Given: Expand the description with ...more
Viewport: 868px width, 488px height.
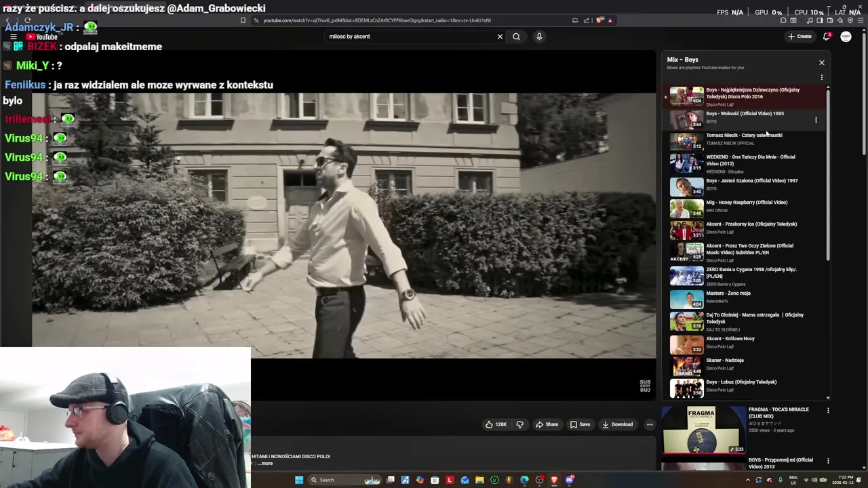Looking at the screenshot, I should tap(266, 464).
